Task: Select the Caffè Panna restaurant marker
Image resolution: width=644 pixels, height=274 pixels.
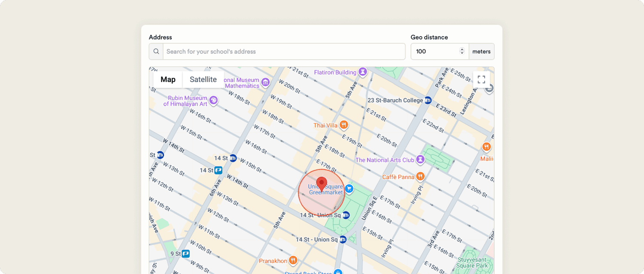Action: [x=420, y=177]
